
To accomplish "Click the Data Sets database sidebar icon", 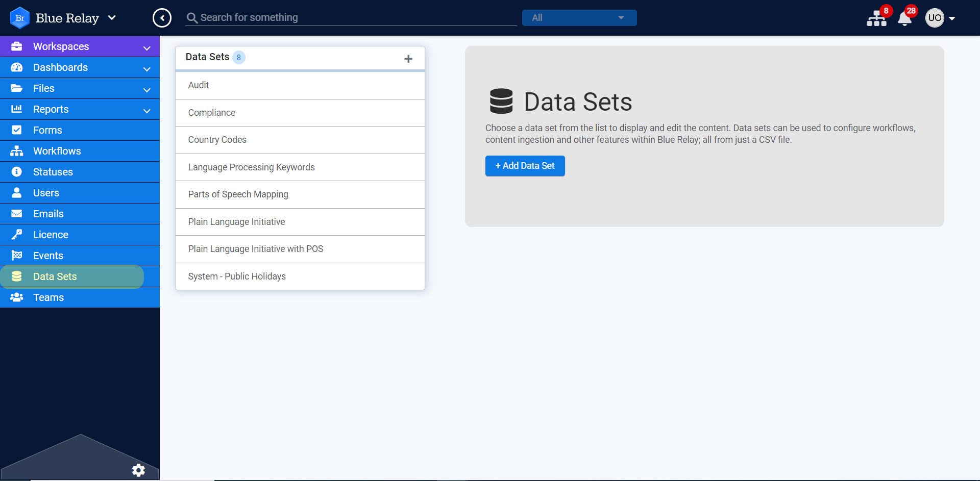I will pyautogui.click(x=17, y=276).
